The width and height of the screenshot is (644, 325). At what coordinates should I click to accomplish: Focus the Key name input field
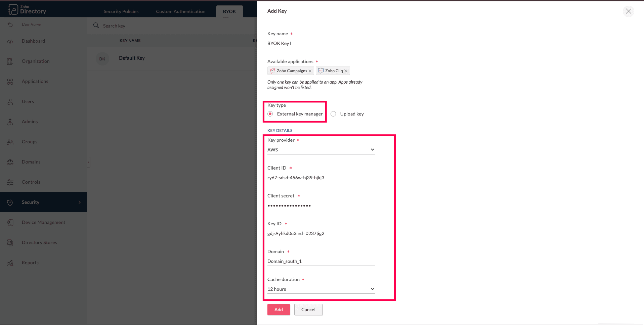[x=321, y=43]
